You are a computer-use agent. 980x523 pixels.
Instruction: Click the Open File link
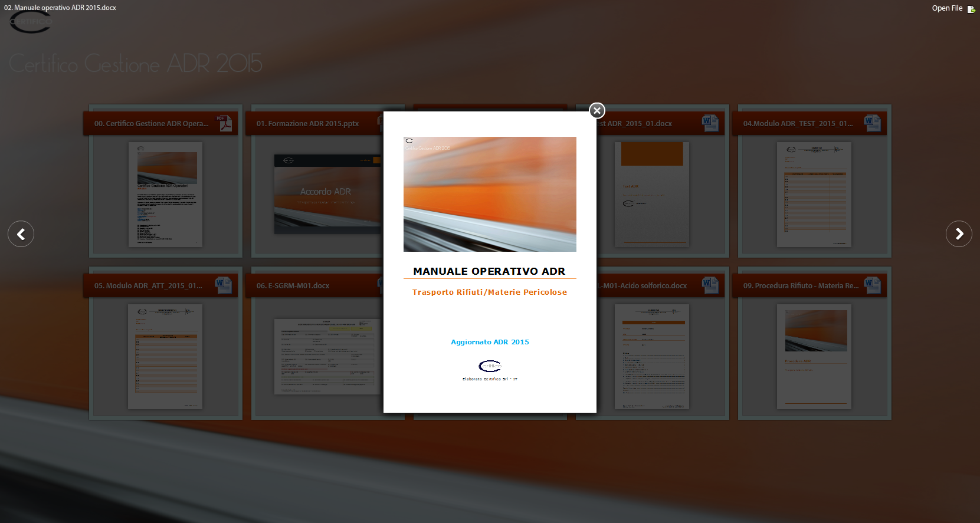click(946, 8)
